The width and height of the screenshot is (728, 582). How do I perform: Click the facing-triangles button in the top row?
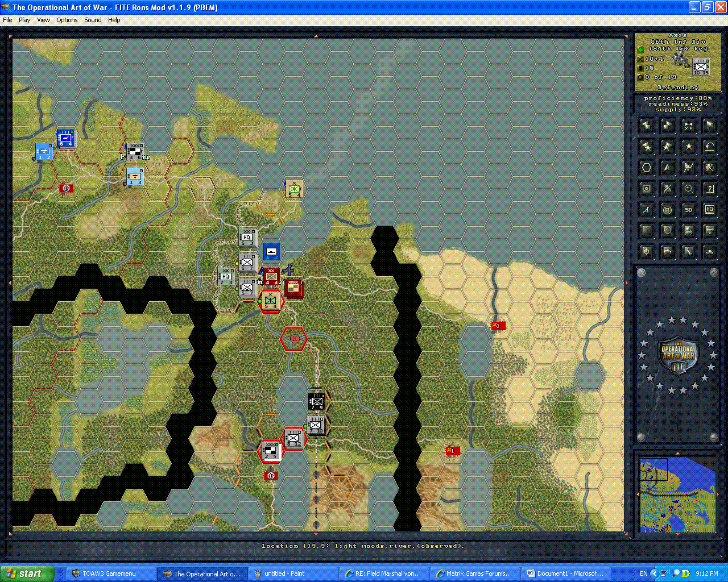689,125
